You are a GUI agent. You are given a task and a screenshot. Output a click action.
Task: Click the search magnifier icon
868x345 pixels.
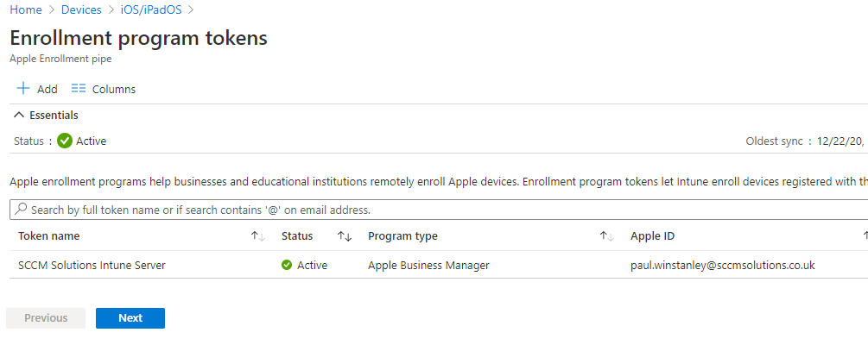coord(20,210)
